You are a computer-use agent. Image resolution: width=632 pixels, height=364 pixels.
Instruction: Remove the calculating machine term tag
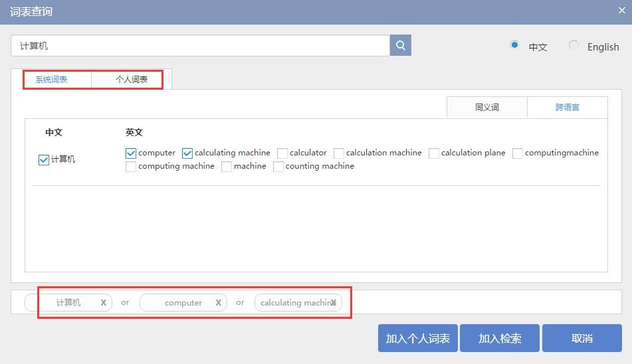tap(334, 303)
